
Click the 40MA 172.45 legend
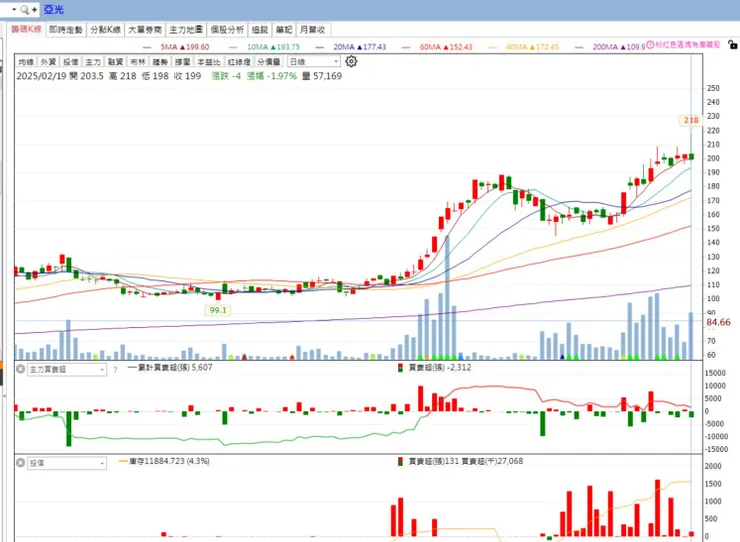click(532, 47)
